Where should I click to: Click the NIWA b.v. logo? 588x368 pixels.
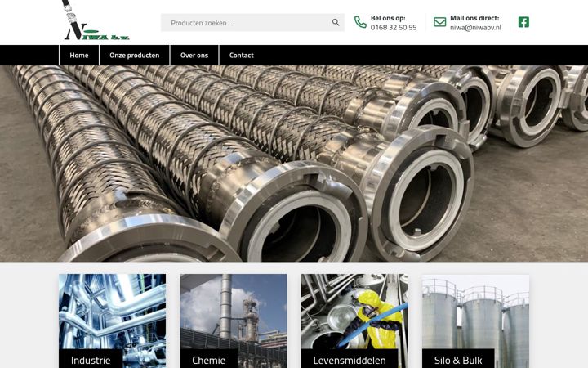click(96, 20)
